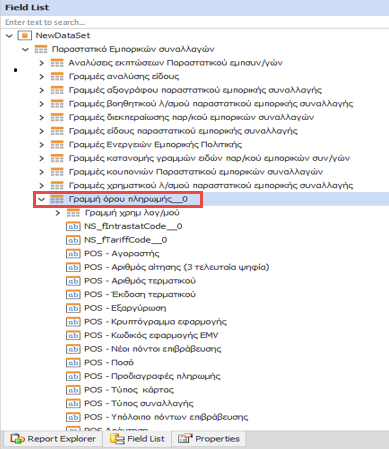
Task: Expand Γραμμές ανάλυσης είδους node
Action: [x=41, y=77]
